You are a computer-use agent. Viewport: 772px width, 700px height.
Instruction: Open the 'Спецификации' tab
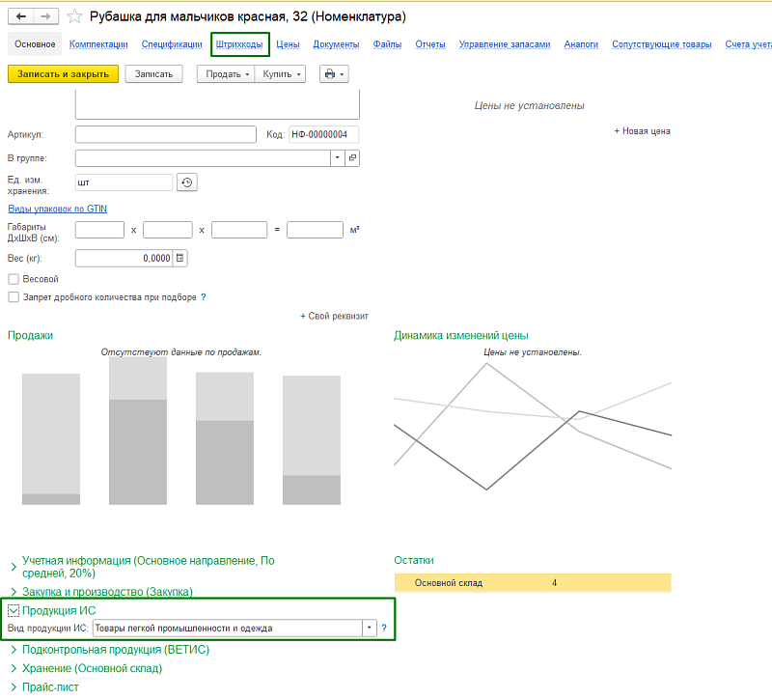pos(172,44)
